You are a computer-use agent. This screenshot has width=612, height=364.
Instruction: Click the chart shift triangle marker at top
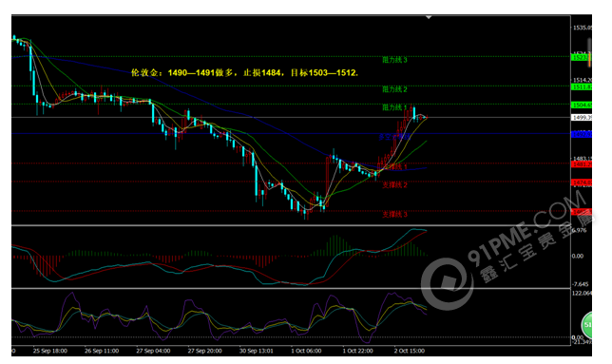tap(429, 17)
